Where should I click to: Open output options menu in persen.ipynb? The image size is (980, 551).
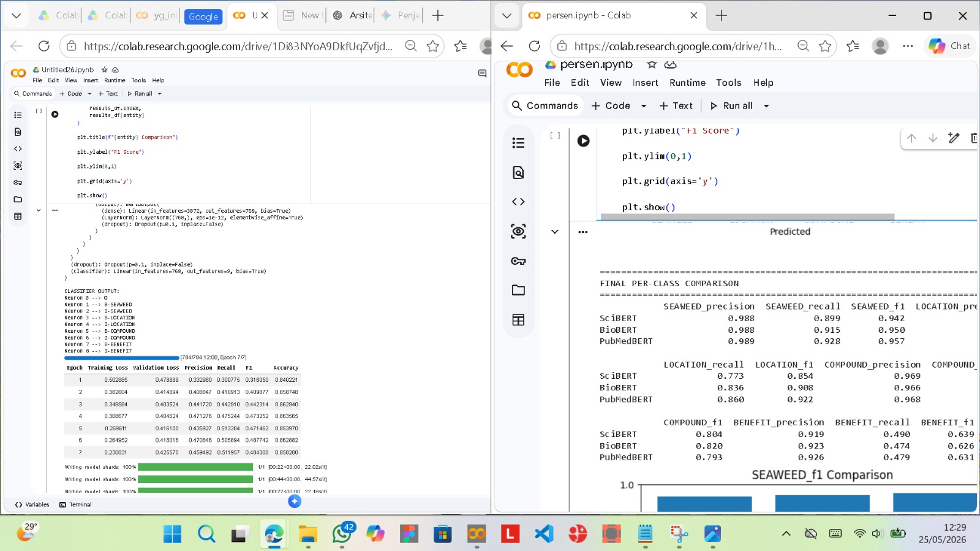point(582,232)
